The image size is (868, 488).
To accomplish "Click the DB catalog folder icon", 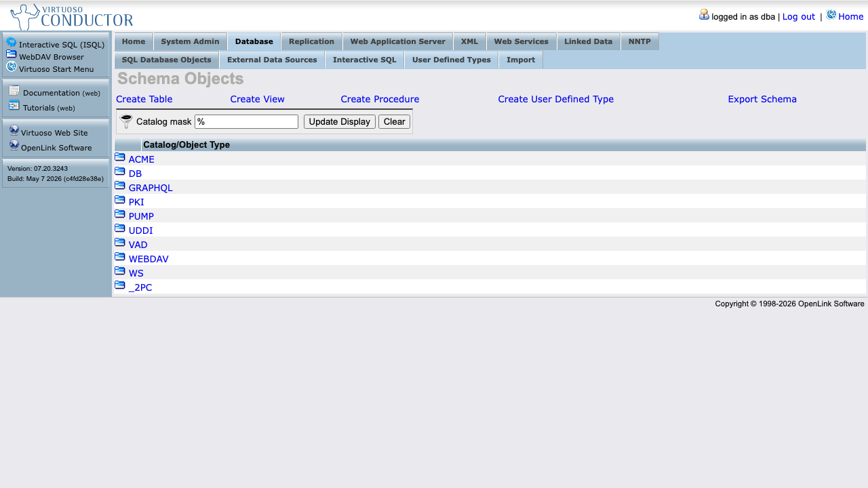I will click(120, 171).
